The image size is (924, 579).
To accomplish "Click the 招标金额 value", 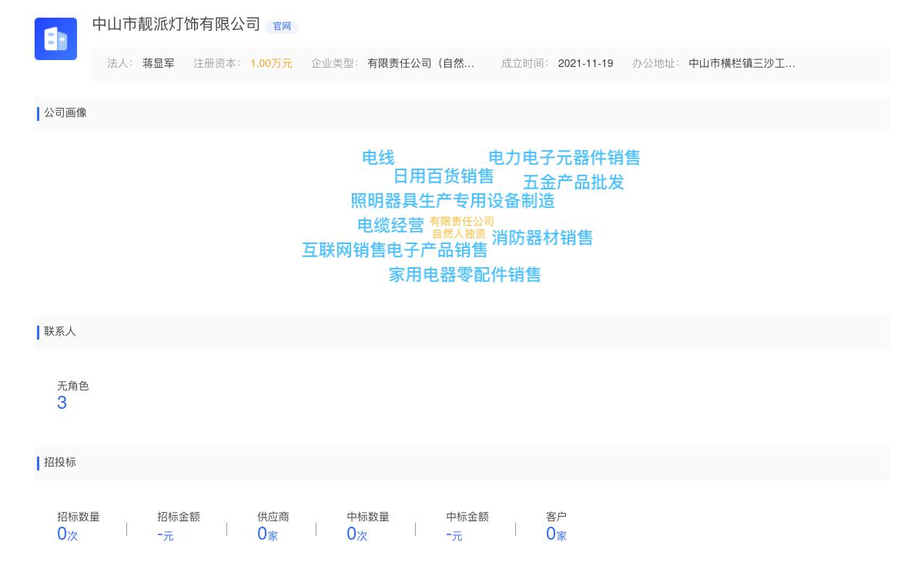I will coord(166,534).
